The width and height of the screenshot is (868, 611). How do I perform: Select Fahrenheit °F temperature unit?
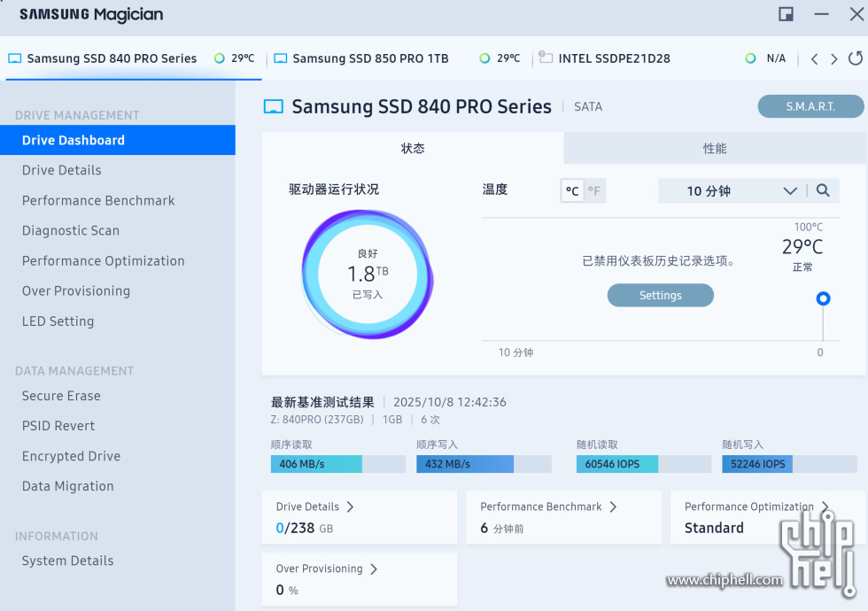point(594,191)
